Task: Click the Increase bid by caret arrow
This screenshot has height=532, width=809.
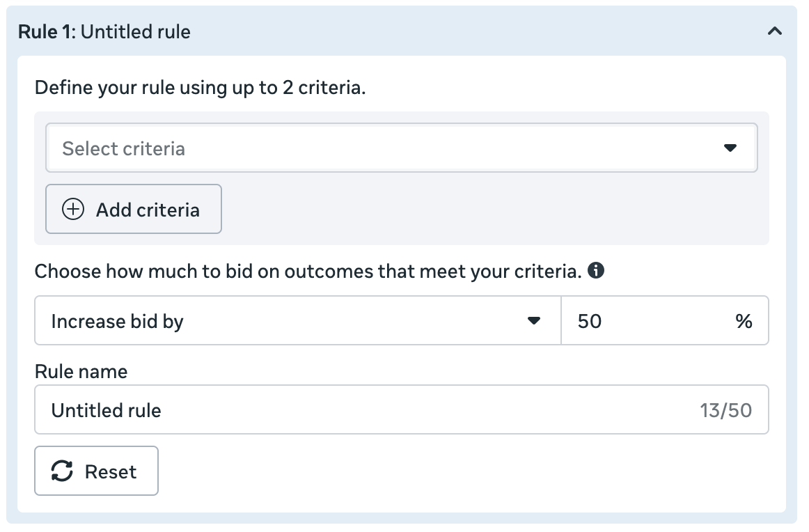Action: coord(534,321)
